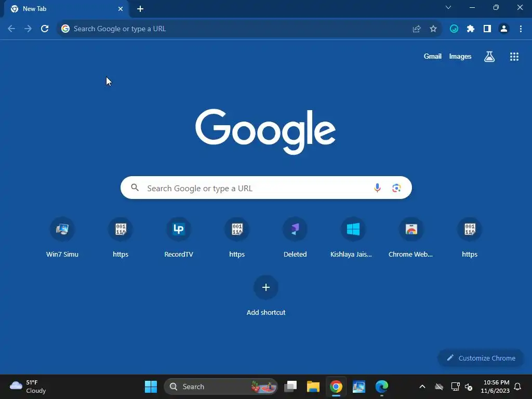Click the muted volume tray icon
Image resolution: width=532 pixels, height=399 pixels.
(x=469, y=387)
